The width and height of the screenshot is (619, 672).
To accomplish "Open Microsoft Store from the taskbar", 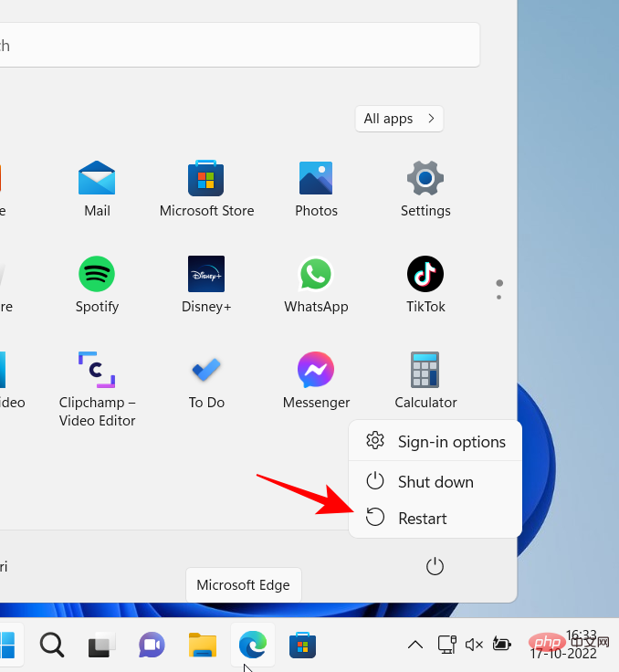I will pyautogui.click(x=302, y=645).
